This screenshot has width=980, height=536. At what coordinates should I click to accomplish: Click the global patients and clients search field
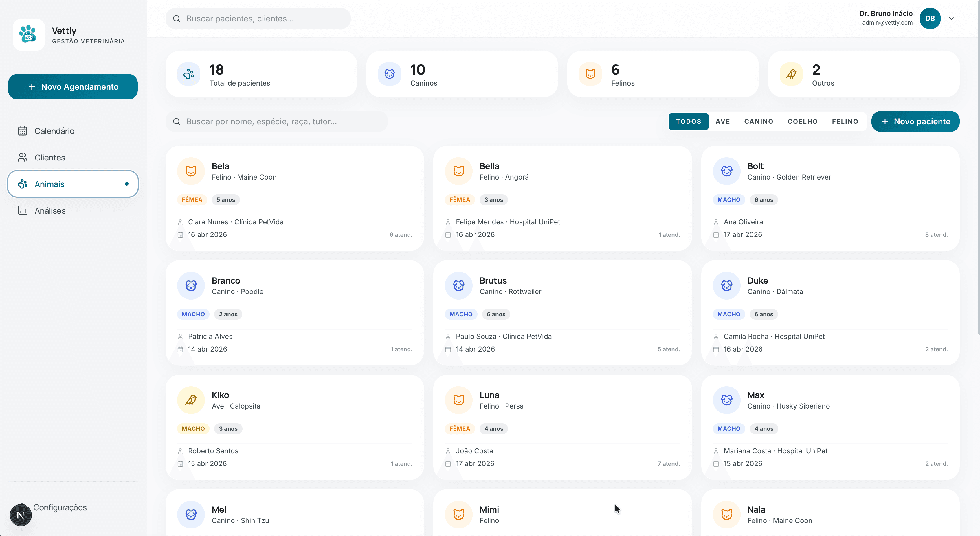click(x=258, y=18)
